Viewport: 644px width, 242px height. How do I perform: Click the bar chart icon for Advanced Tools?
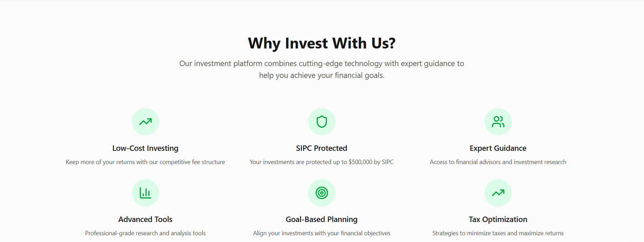145,193
